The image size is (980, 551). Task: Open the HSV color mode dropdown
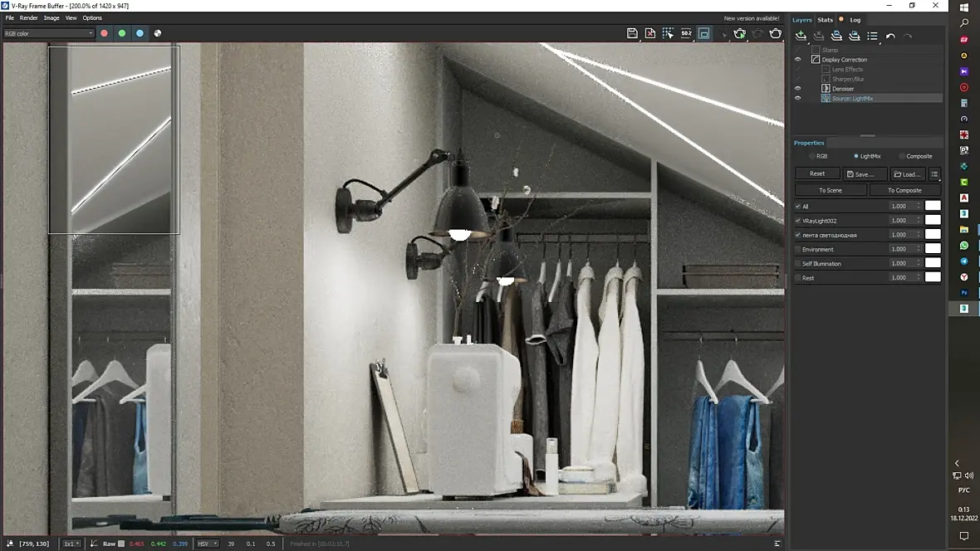point(208,544)
